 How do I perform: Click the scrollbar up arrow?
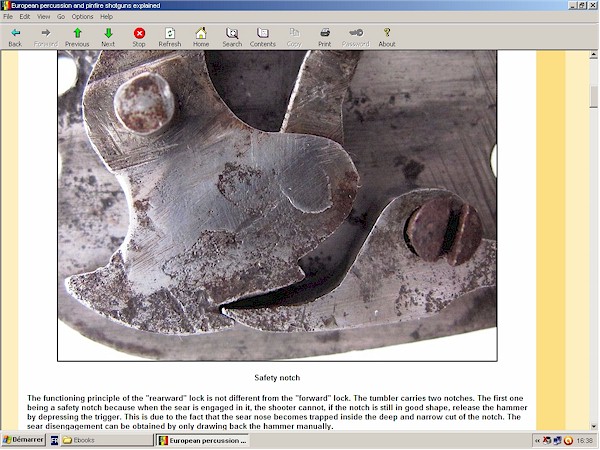pos(593,55)
